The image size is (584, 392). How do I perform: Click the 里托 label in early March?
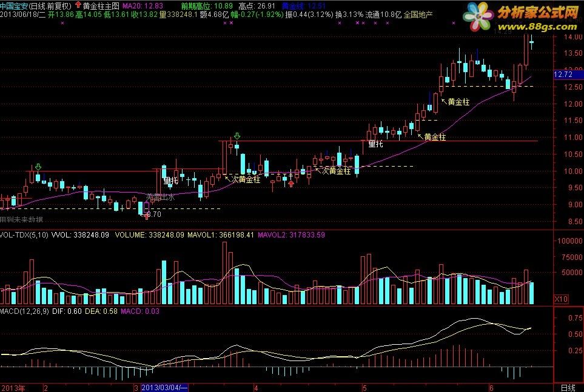[171, 181]
